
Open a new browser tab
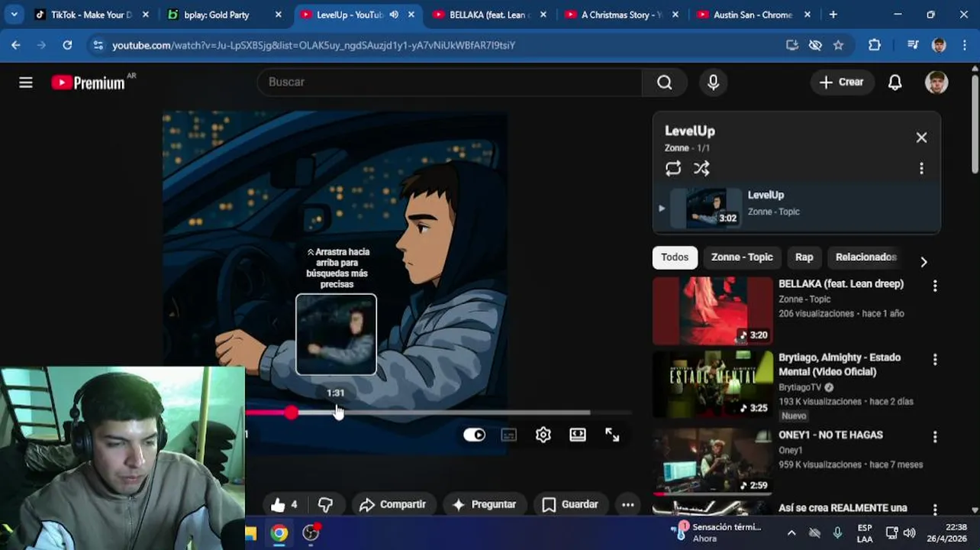point(833,15)
